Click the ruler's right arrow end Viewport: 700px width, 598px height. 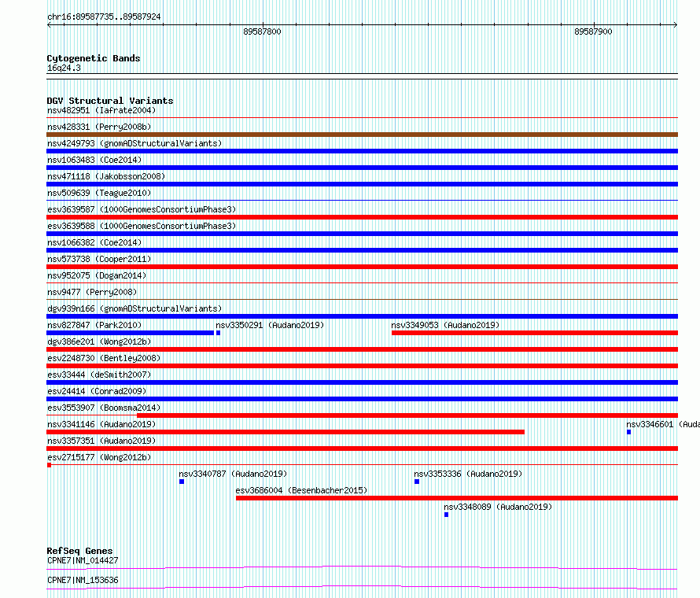coord(676,25)
